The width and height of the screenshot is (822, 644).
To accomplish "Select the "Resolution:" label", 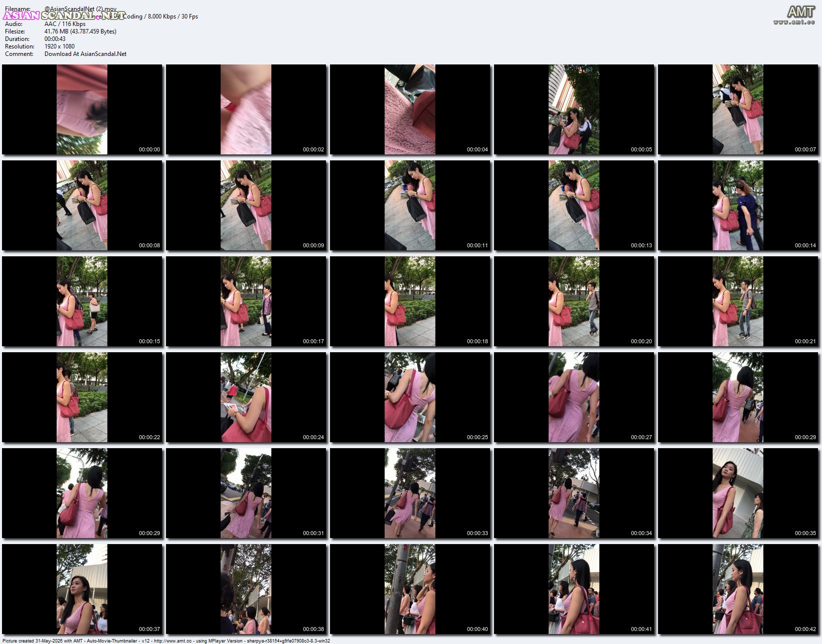I will pos(19,46).
